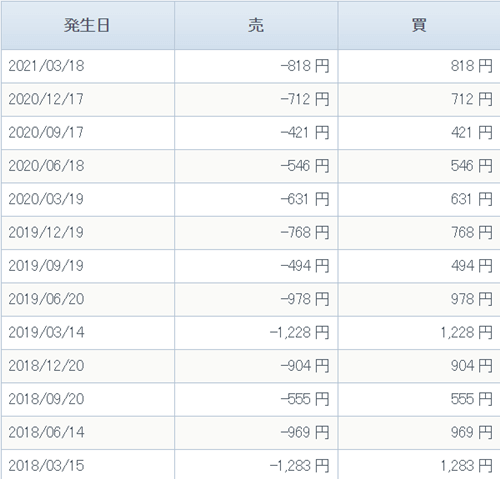
Task: Select the 712 円 buy value
Action: tap(472, 99)
